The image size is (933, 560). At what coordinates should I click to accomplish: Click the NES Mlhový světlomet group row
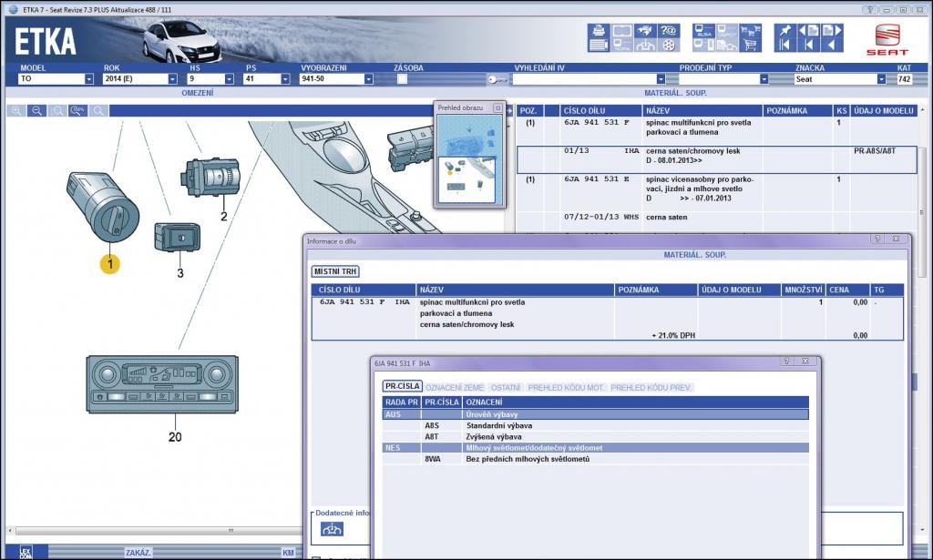(596, 448)
